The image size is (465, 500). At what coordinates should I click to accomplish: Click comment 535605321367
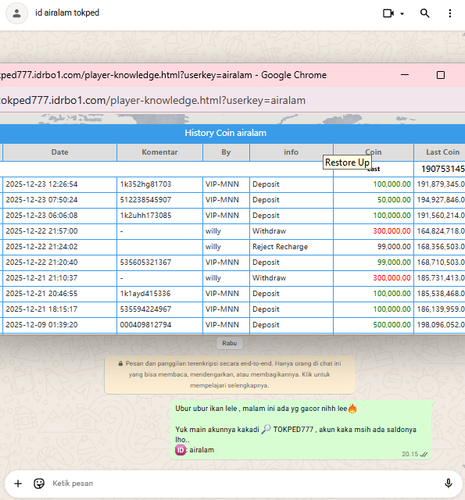coord(146,263)
